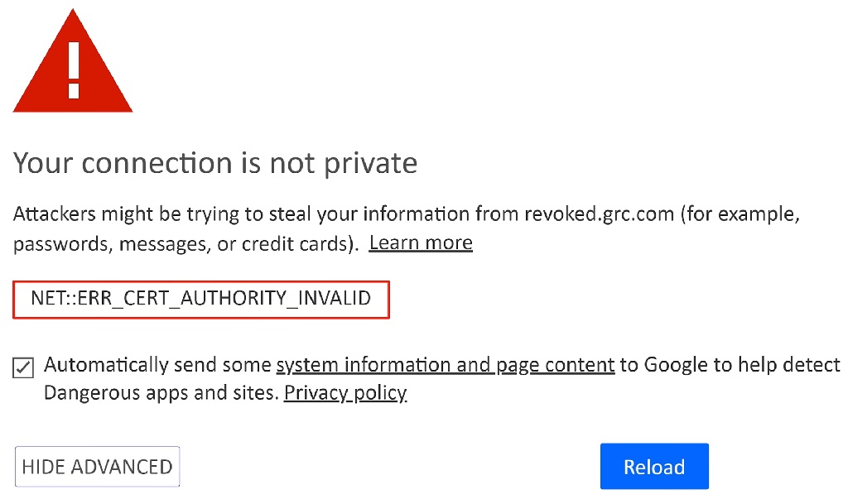Open the Learn more link
Screen dimensions: 848x504
[x=421, y=243]
